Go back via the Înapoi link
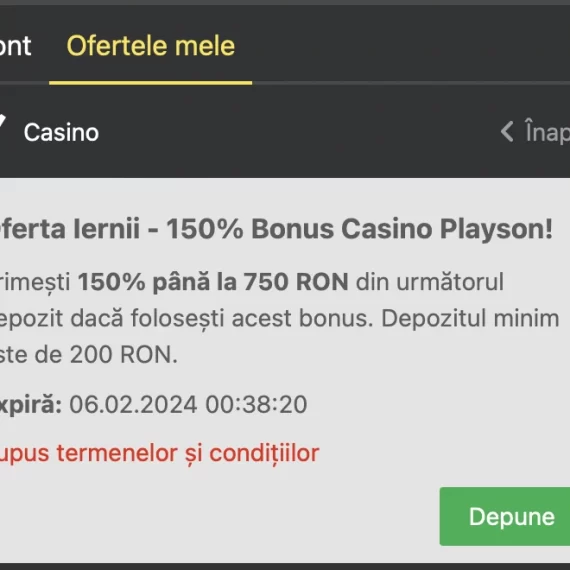This screenshot has width=570, height=570. point(547,132)
